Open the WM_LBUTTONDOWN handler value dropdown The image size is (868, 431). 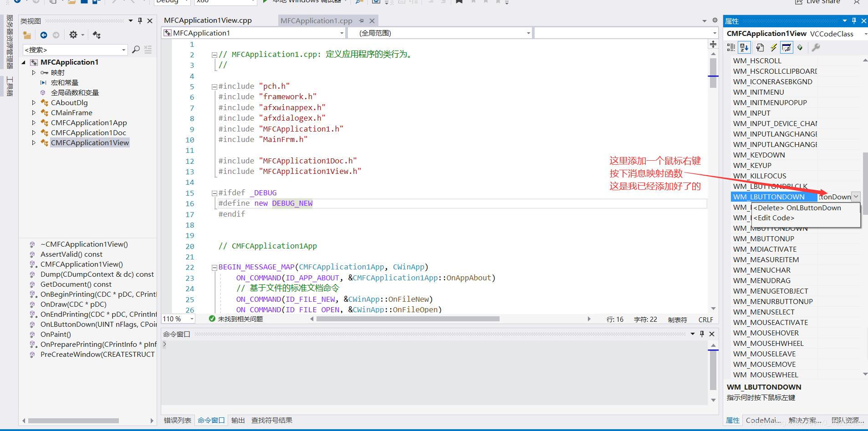pos(856,197)
